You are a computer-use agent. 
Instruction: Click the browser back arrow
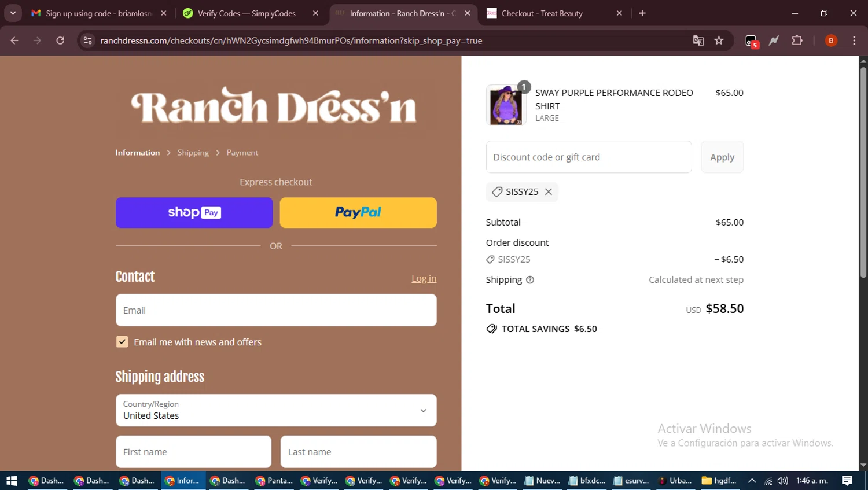(x=14, y=40)
